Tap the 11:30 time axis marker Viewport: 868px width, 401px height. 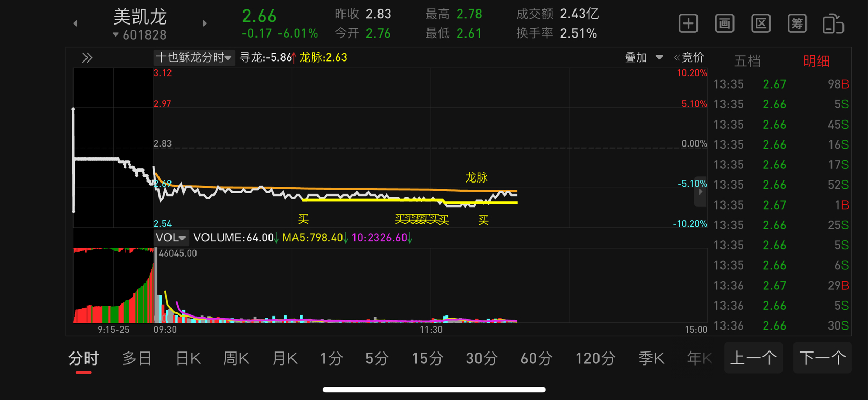click(431, 330)
